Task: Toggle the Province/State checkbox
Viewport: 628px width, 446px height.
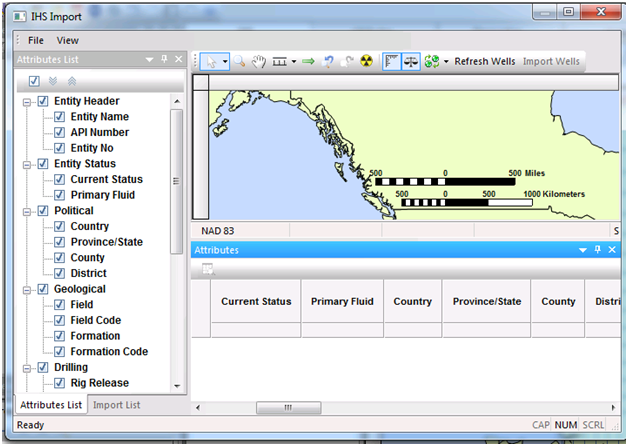Action: 59,242
